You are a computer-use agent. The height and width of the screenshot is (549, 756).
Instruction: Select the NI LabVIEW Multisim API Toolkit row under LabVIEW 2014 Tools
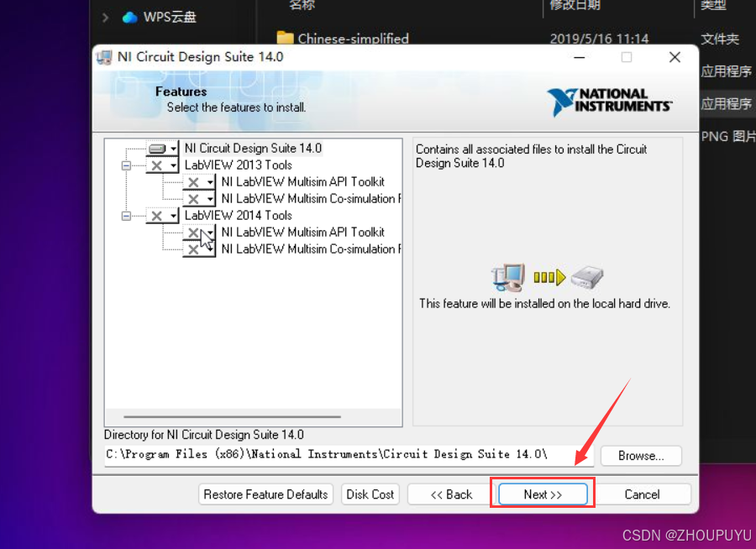click(x=302, y=233)
